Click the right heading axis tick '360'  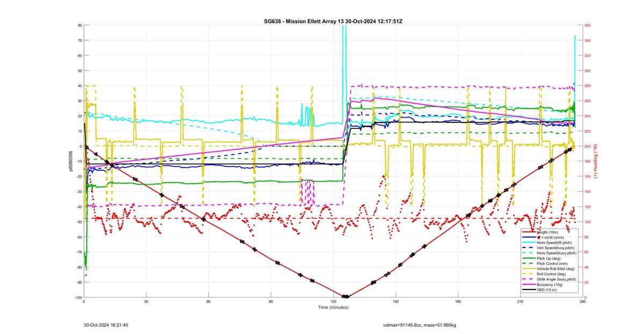[x=588, y=25]
